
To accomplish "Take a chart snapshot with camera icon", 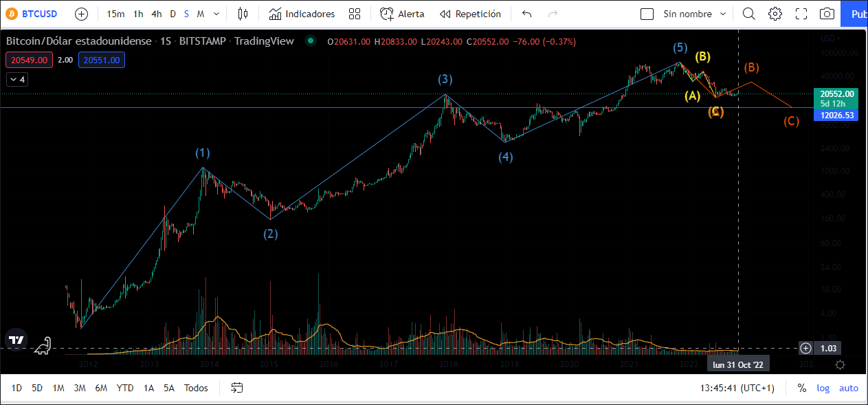I will (x=827, y=14).
